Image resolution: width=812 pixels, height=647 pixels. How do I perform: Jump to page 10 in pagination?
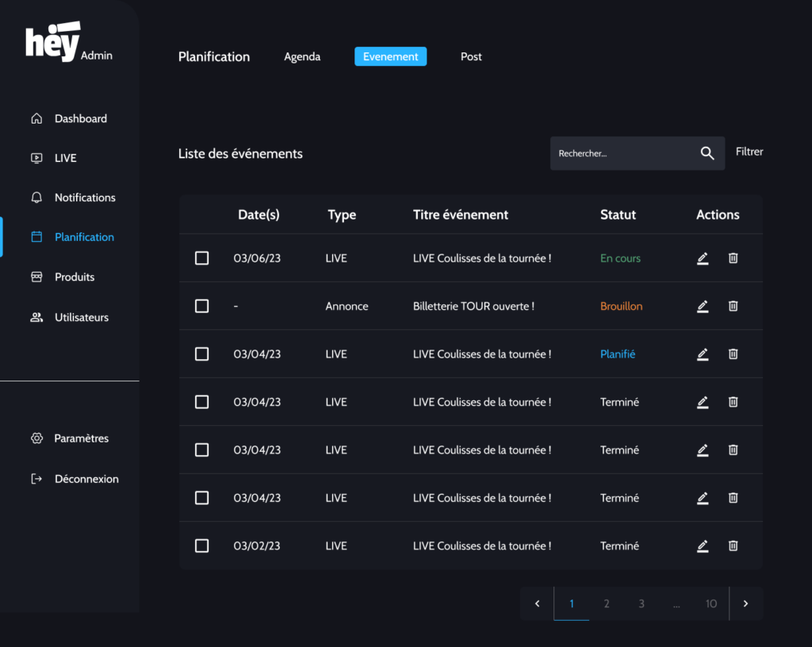click(710, 604)
